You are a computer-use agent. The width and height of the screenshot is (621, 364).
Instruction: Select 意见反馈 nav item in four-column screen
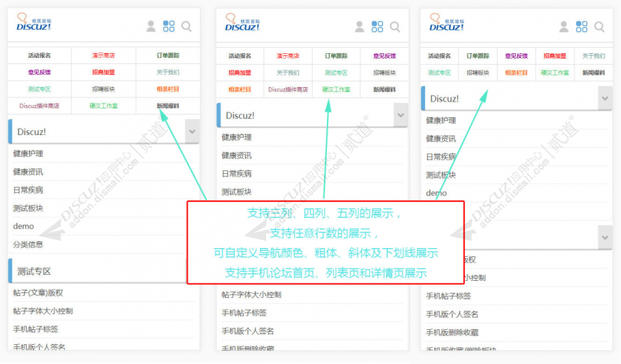click(385, 56)
